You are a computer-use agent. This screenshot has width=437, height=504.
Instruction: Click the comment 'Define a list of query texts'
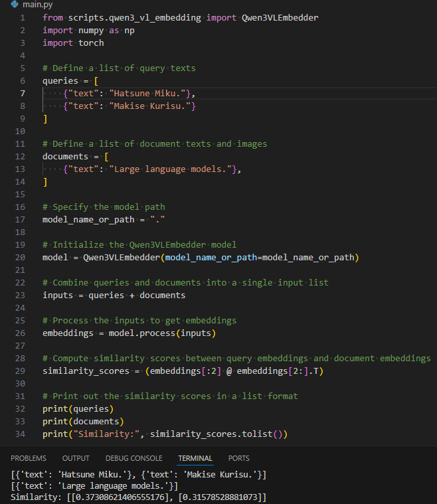point(119,68)
